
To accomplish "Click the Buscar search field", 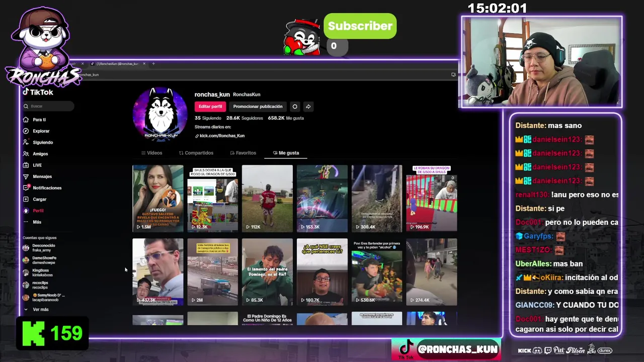I will pyautogui.click(x=48, y=106).
